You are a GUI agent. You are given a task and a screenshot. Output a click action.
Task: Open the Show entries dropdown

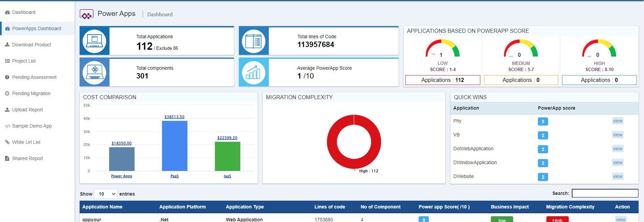[x=106, y=194]
